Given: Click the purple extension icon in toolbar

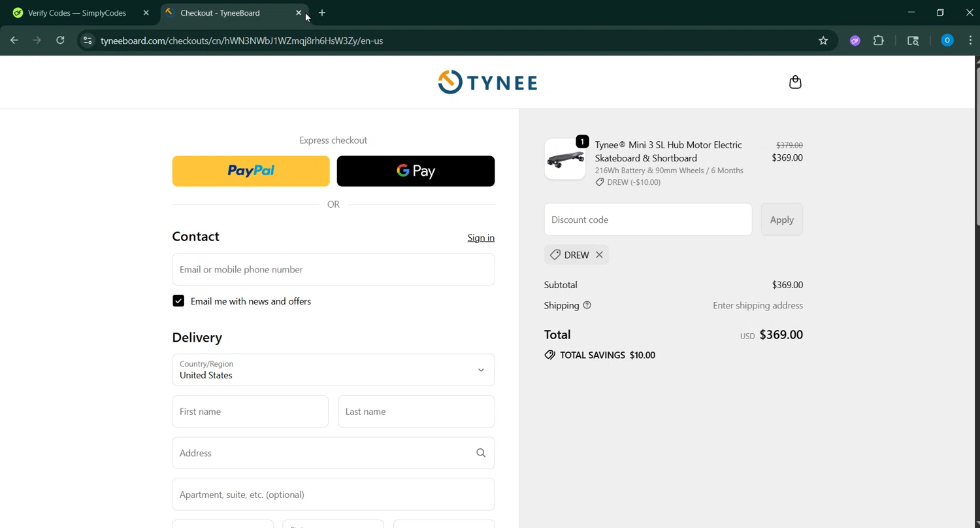Looking at the screenshot, I should pos(855,41).
